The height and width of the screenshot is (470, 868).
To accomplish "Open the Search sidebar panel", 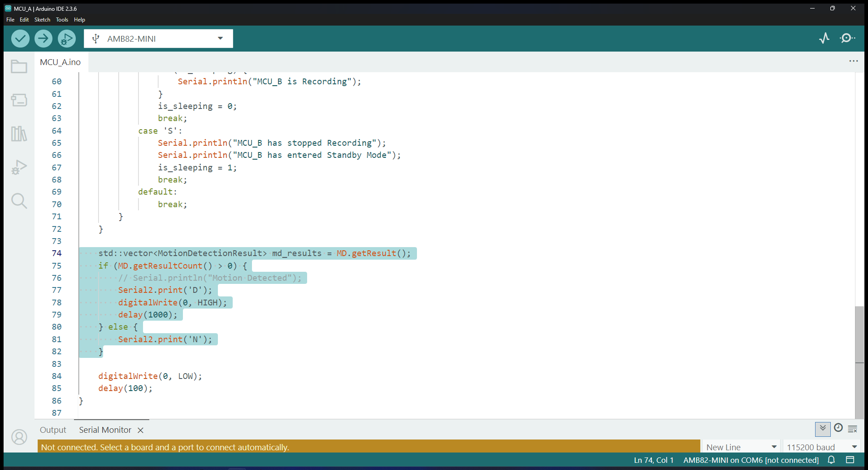I will coord(19,201).
